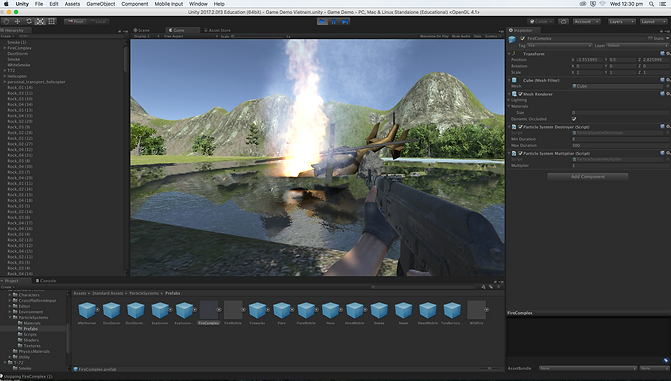
Task: Select the Rotate tool in the toolbar
Action: click(x=29, y=21)
